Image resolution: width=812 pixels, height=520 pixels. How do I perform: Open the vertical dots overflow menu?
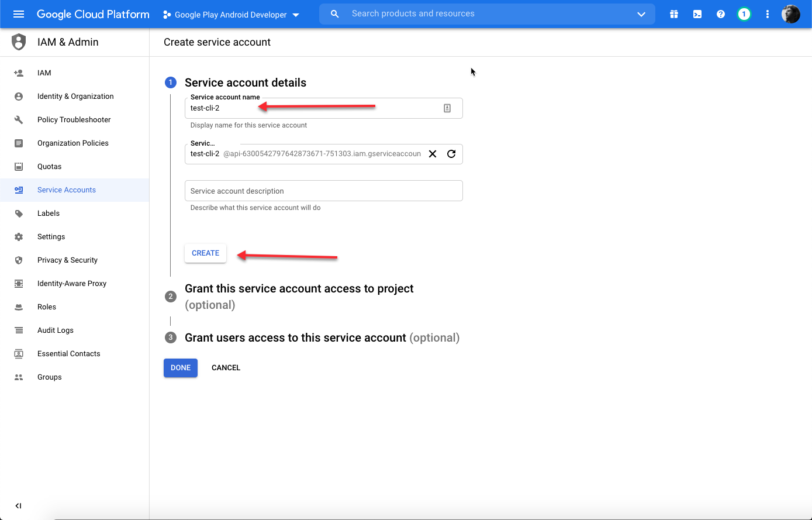[767, 14]
